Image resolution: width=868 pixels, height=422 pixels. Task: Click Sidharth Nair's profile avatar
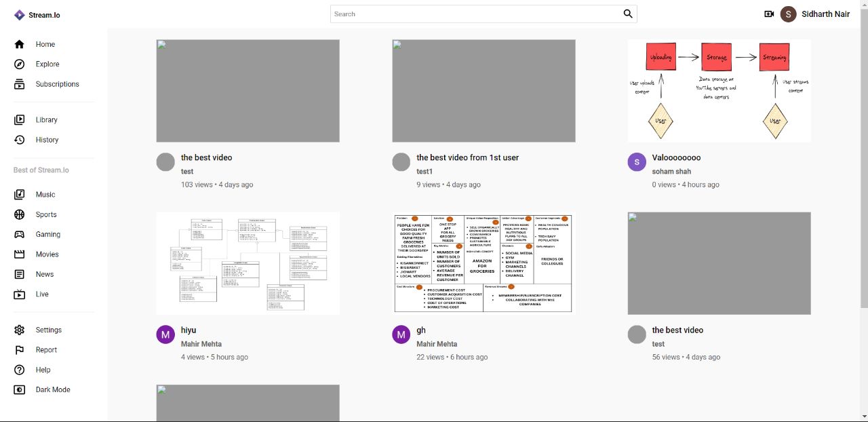(787, 14)
